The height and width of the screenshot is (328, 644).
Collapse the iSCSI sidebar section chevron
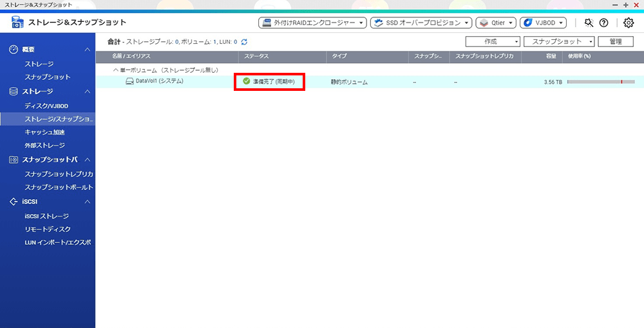point(88,202)
